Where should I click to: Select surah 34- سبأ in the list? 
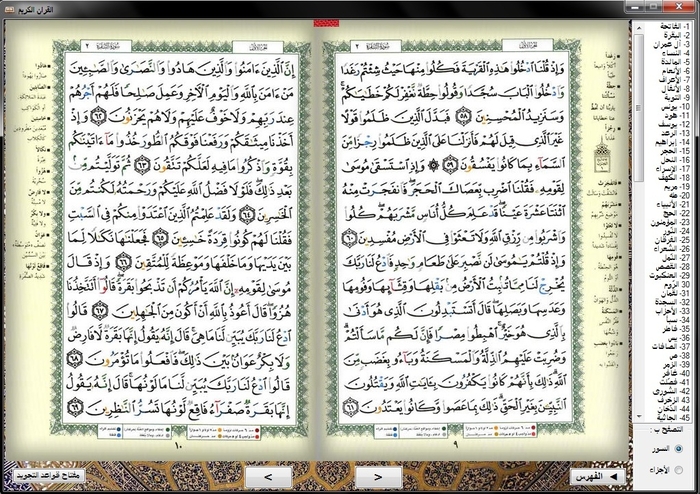click(679, 320)
